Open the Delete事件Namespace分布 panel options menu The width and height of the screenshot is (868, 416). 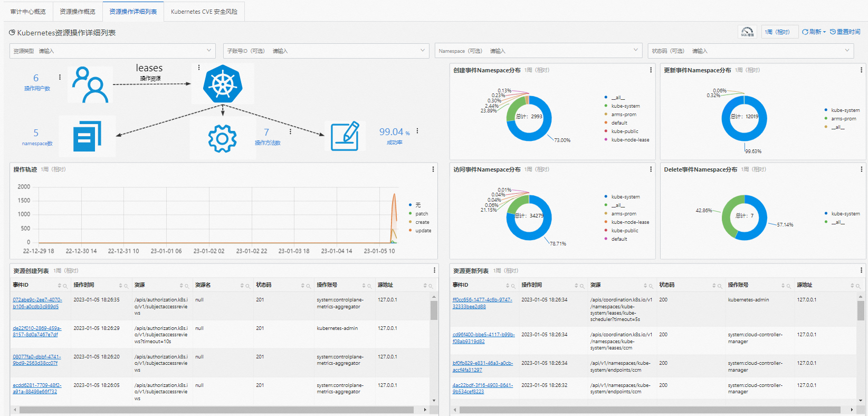(x=862, y=169)
